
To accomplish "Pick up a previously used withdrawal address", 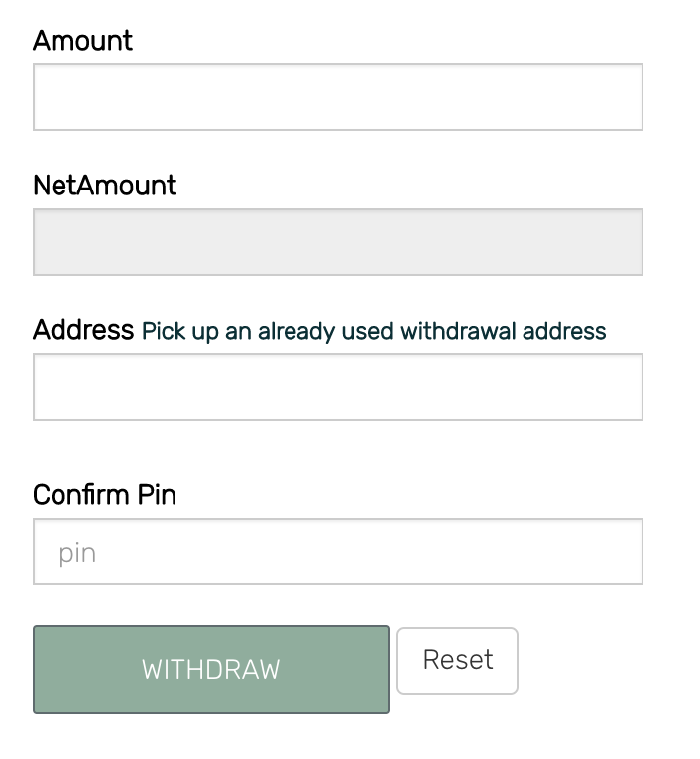I will 374,331.
